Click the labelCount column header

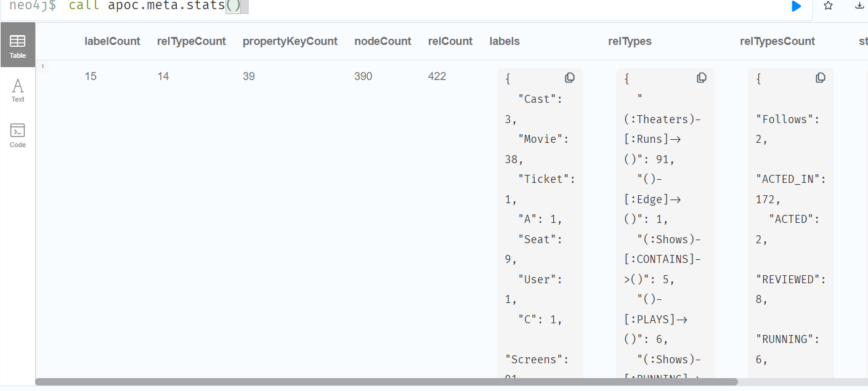click(113, 41)
